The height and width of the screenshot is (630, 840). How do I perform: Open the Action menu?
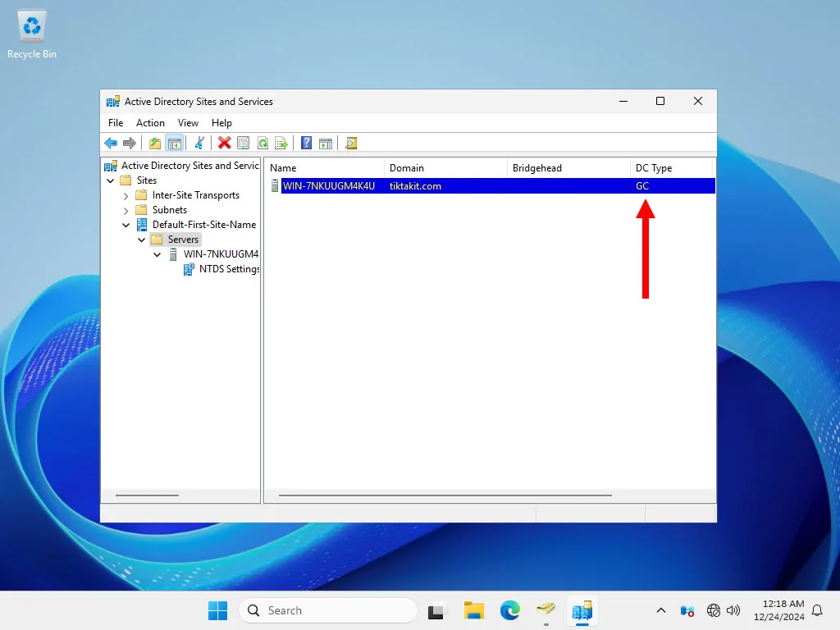tap(150, 123)
